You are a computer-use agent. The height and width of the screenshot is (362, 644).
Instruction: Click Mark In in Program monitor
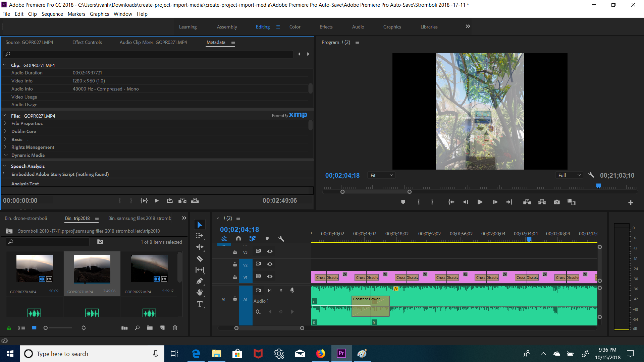pos(418,202)
